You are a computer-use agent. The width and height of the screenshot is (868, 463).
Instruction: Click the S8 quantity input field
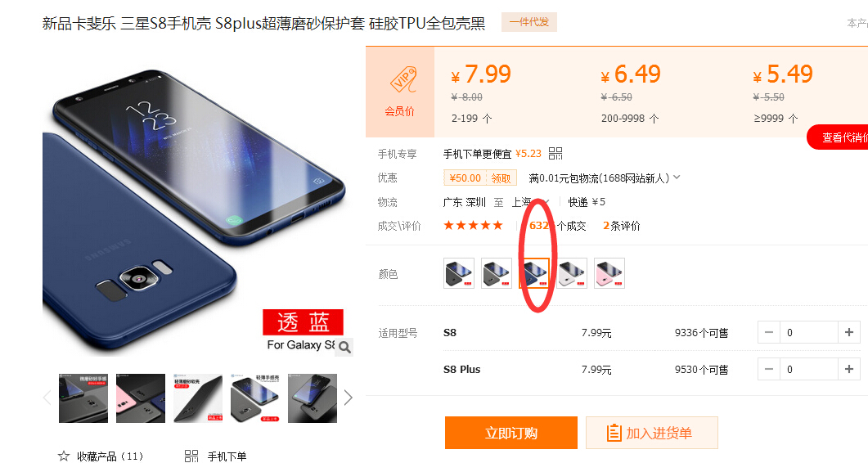pyautogui.click(x=809, y=332)
